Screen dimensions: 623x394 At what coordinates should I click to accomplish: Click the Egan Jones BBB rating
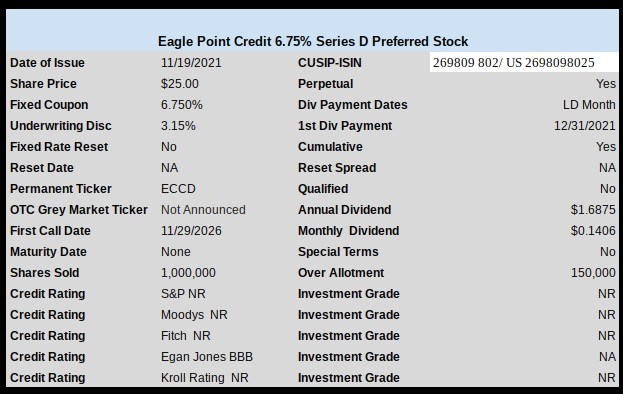pos(207,357)
